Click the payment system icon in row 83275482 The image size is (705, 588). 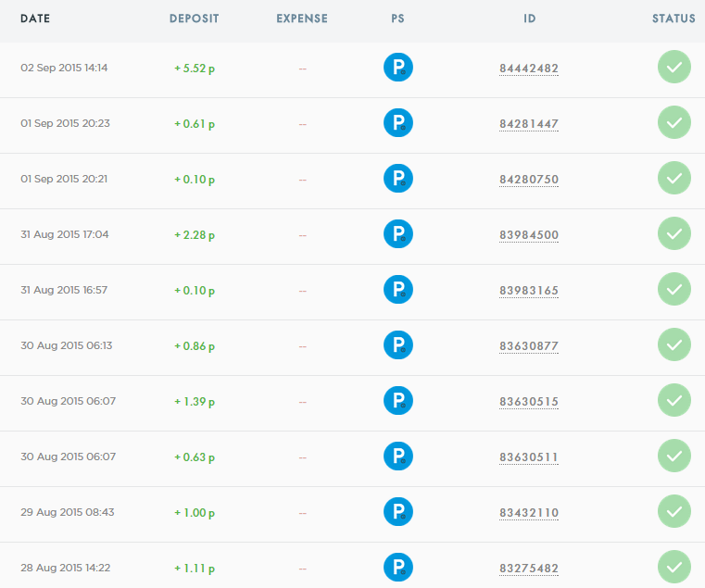(x=398, y=568)
